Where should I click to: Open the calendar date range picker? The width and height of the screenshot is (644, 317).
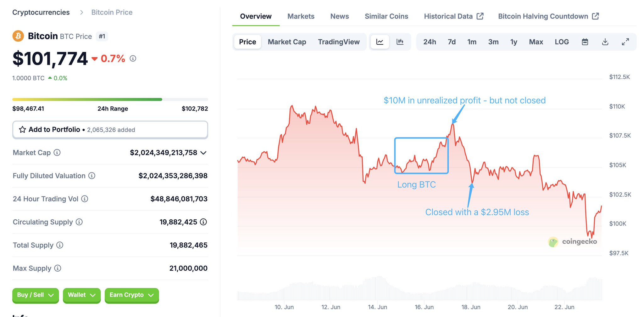tap(585, 42)
